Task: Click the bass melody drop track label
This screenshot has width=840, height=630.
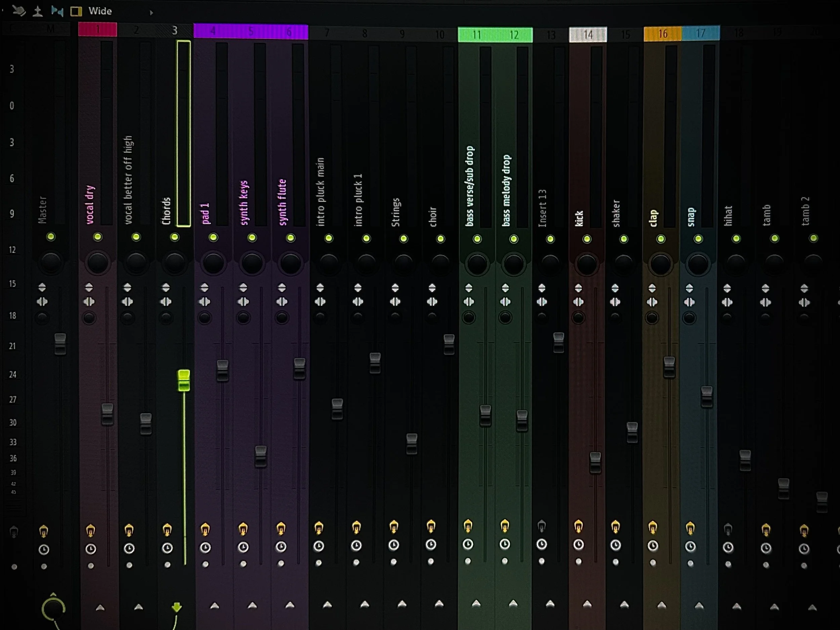Action: point(507,190)
